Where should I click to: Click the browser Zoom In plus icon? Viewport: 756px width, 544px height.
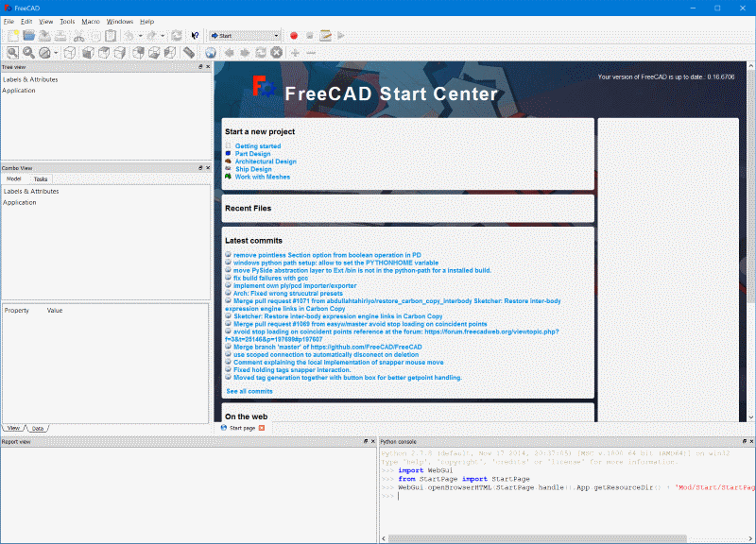[295, 53]
